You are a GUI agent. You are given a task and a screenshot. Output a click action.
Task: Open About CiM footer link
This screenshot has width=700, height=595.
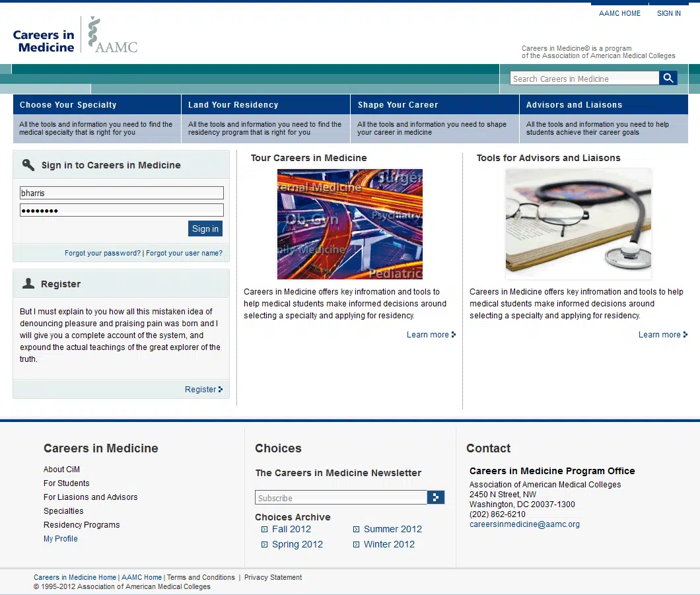(x=61, y=469)
